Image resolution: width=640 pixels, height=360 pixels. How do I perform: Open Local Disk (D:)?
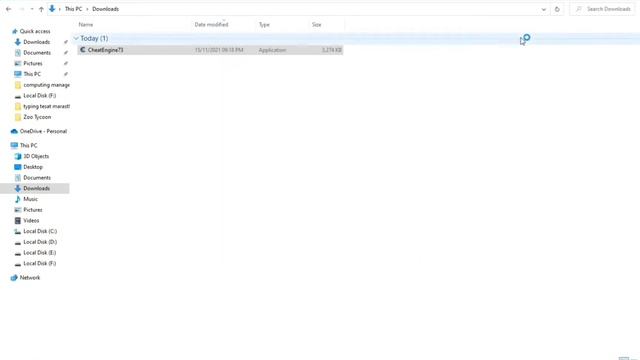click(x=40, y=242)
